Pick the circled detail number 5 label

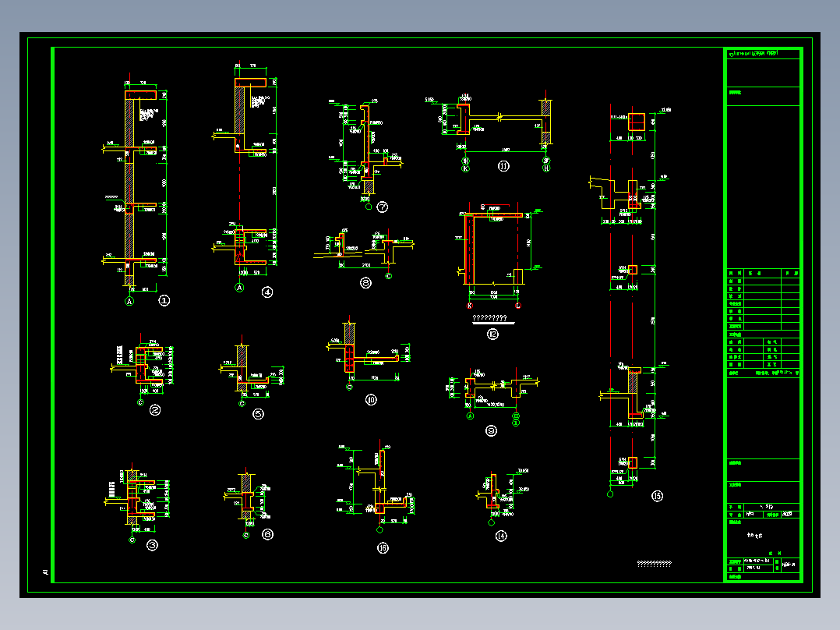[x=258, y=413]
